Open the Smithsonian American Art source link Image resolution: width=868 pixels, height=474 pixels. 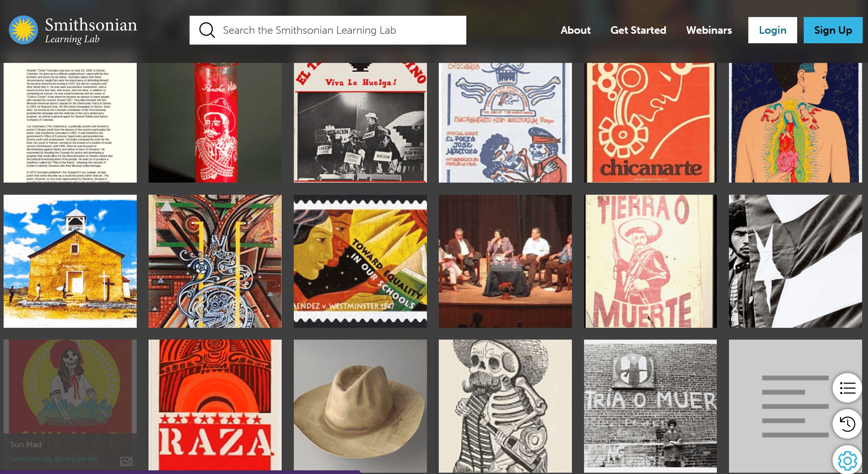(x=57, y=459)
